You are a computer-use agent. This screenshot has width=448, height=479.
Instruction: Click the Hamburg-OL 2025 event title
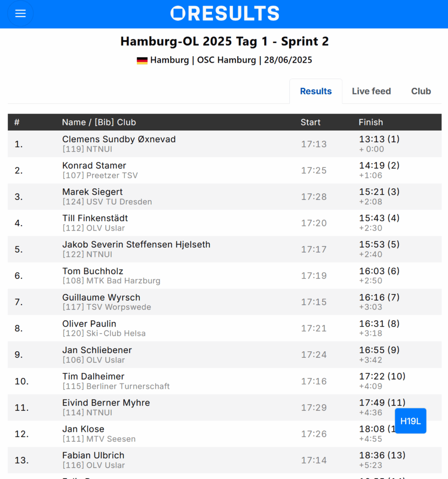pos(224,41)
